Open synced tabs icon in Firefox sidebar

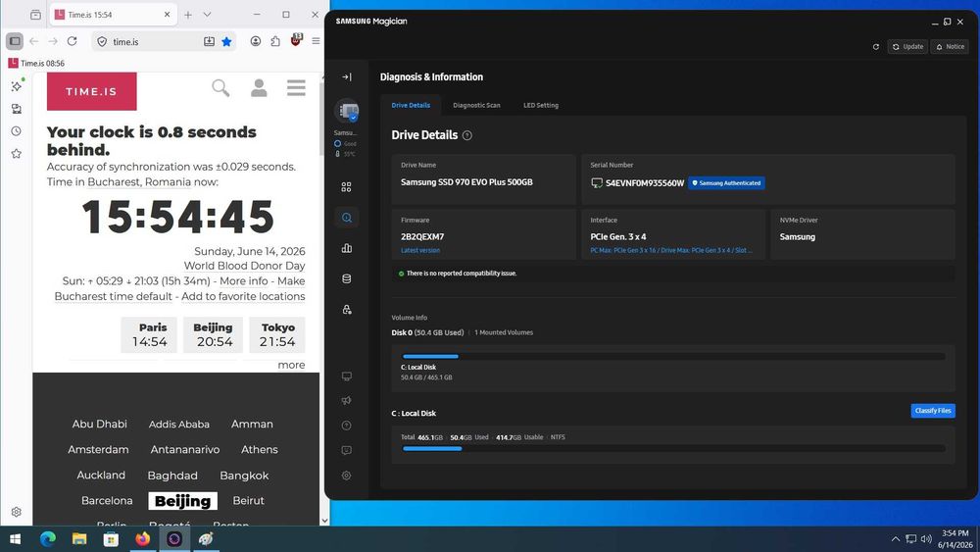(17, 109)
